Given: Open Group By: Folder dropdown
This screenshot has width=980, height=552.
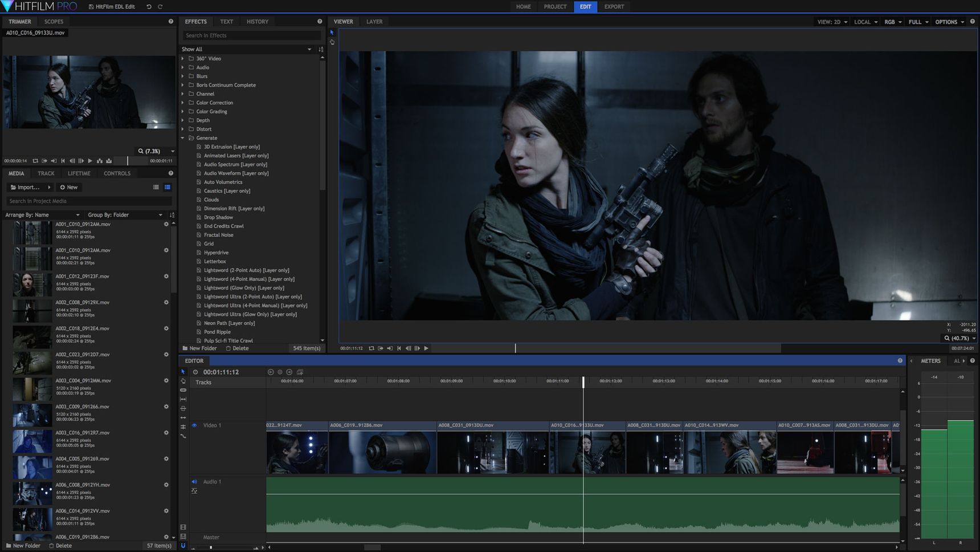Looking at the screenshot, I should [x=125, y=215].
